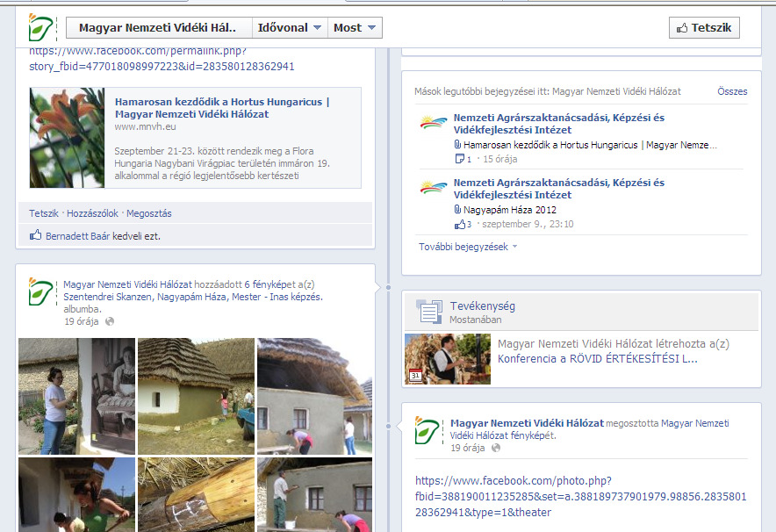Open the 'Nagyapám Háza 2012' entry

(x=510, y=210)
